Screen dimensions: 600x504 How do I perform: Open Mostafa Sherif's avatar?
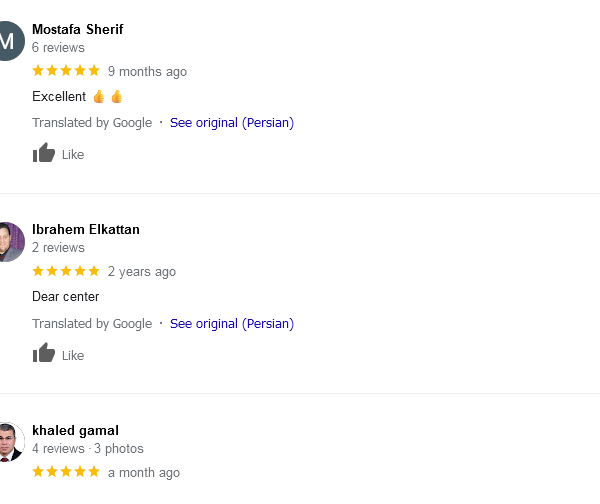9,41
